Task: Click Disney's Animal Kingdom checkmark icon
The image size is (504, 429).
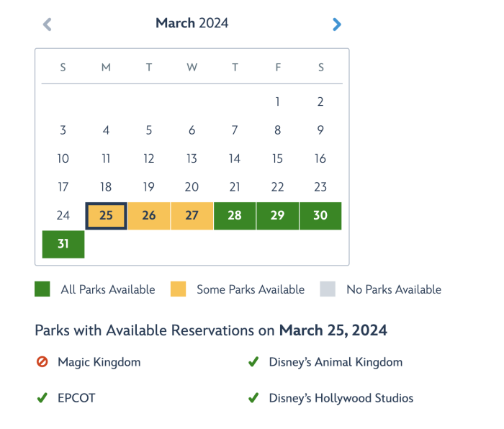Action: (x=253, y=363)
